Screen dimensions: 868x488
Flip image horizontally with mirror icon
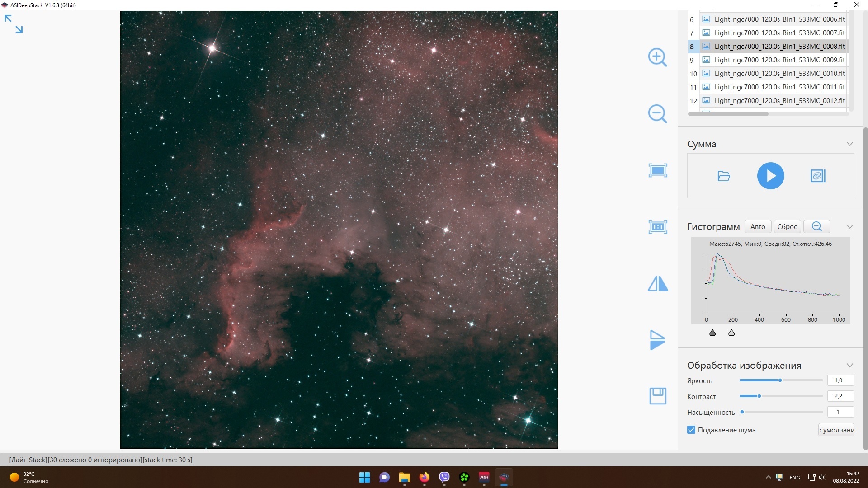657,284
